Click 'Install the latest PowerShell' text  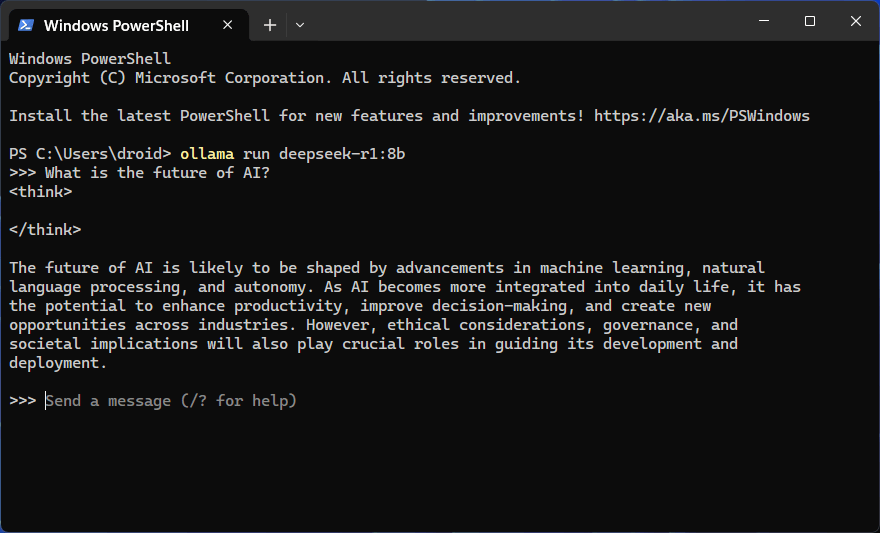coord(139,116)
